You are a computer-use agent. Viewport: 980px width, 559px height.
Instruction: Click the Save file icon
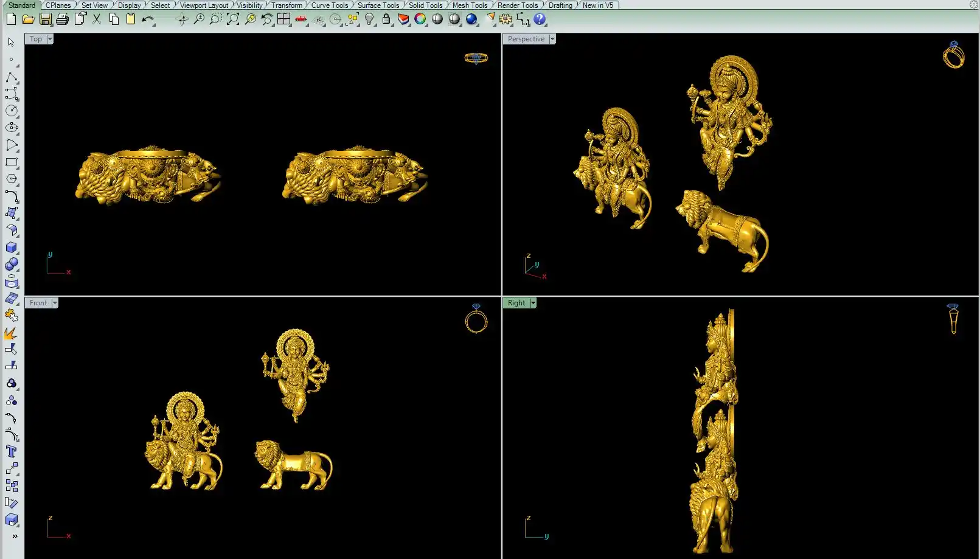(x=45, y=19)
